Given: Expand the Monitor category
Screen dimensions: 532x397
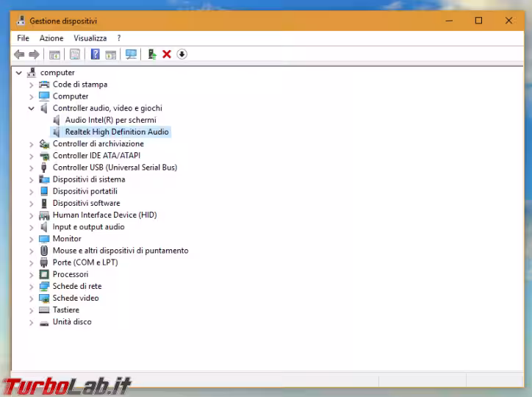Looking at the screenshot, I should tap(31, 239).
